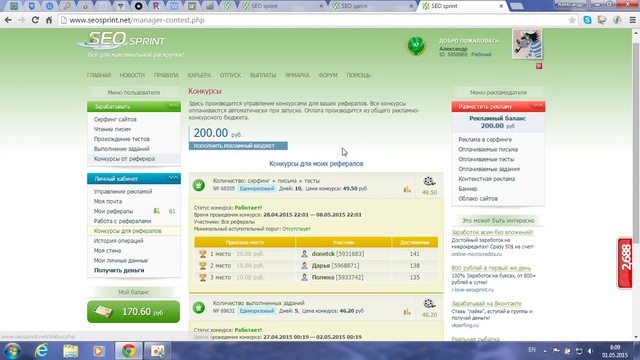Open ad link Заработок всем без вложений

point(492,232)
